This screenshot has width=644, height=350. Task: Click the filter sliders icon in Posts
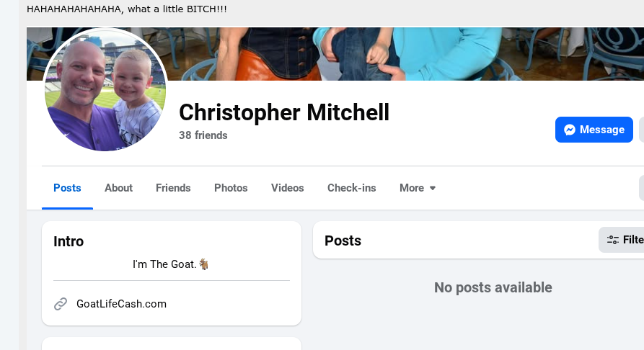[x=613, y=240]
